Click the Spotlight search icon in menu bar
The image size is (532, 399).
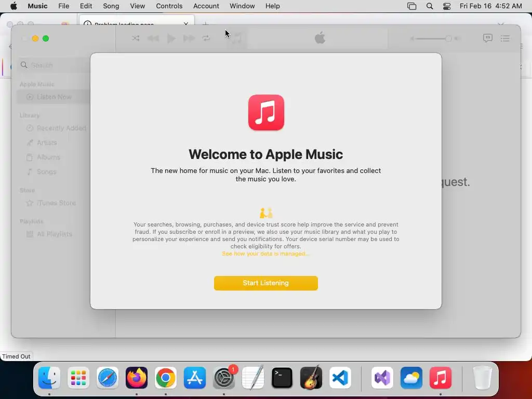click(430, 6)
